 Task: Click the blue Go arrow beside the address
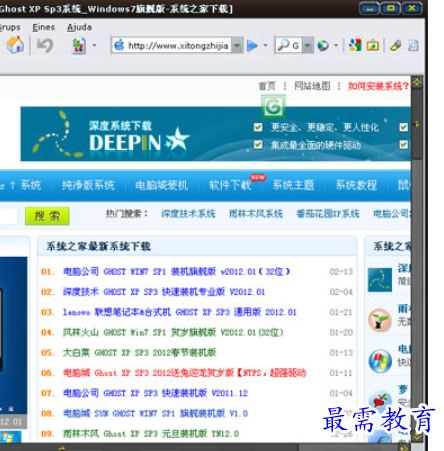(252, 45)
